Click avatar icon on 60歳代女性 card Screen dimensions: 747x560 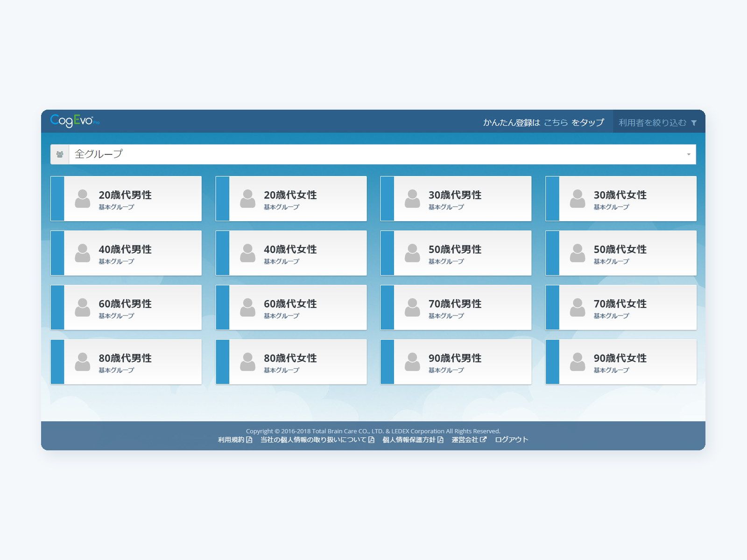click(247, 308)
